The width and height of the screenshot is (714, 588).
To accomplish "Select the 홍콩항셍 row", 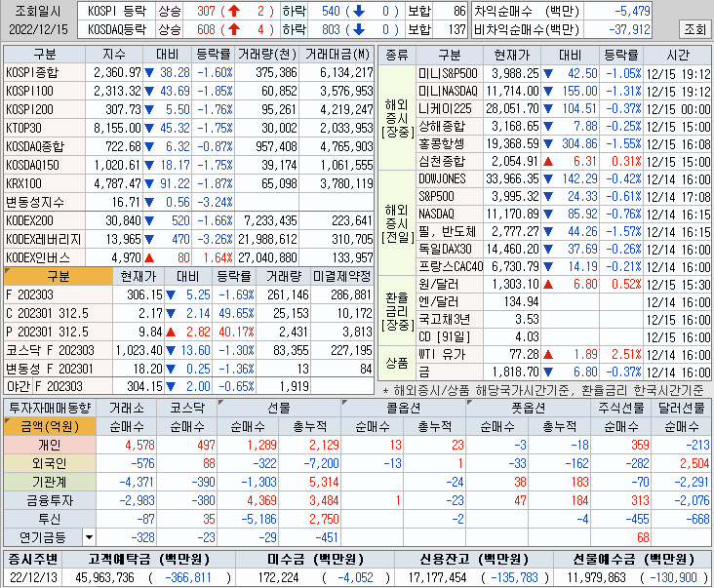I will 564,144.
